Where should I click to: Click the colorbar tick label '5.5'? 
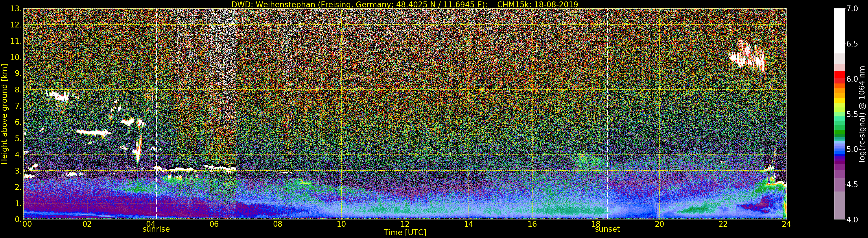click(852, 114)
